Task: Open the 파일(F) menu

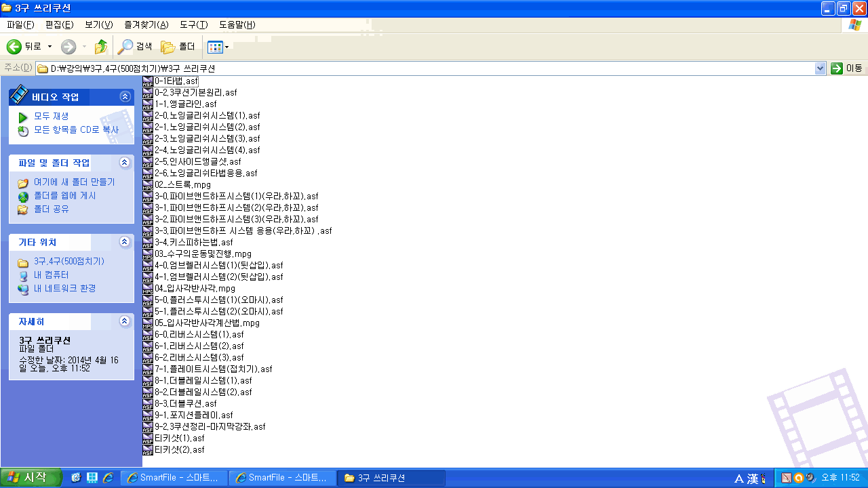Action: coord(20,25)
